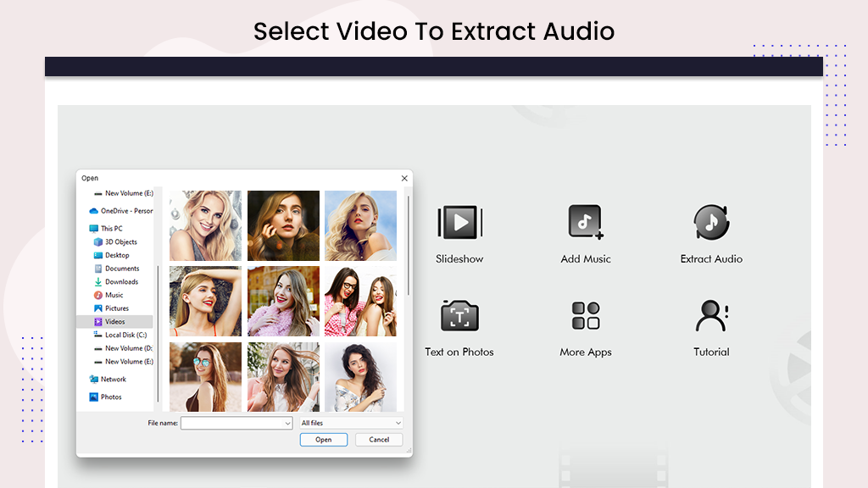Click the 3D Objects cube icon
868x488 pixels.
tap(98, 241)
